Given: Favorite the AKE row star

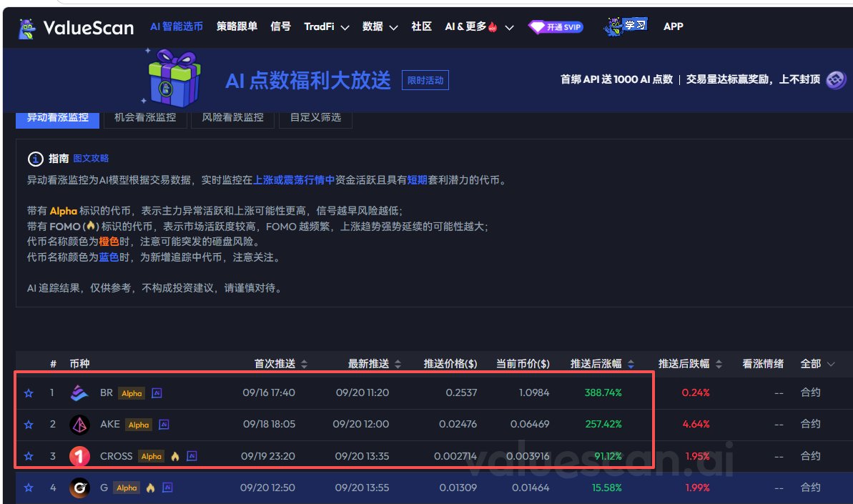Looking at the screenshot, I should pyautogui.click(x=29, y=425).
